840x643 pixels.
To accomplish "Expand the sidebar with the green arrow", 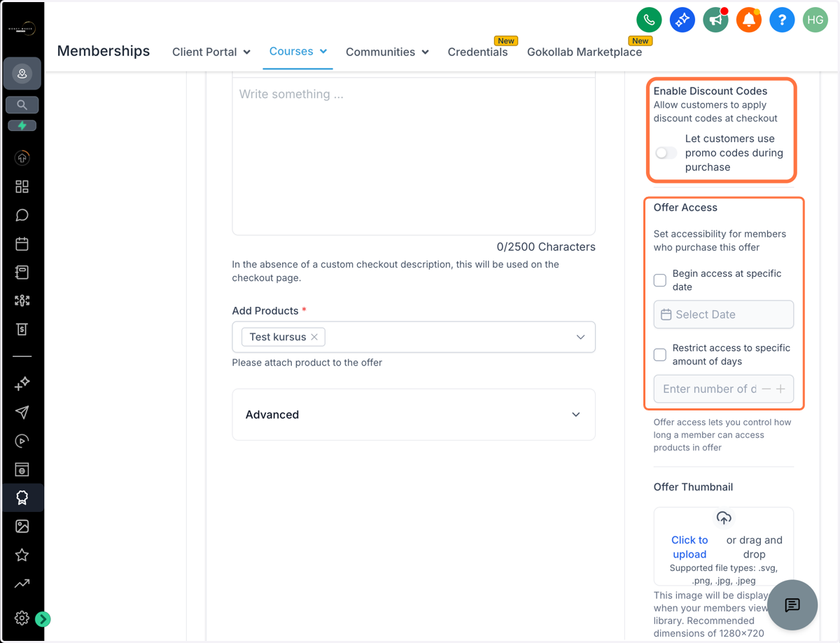I will pyautogui.click(x=43, y=618).
